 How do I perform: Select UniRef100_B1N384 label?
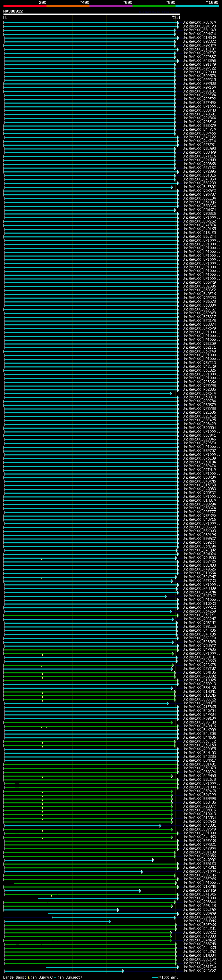[x=199, y=955]
